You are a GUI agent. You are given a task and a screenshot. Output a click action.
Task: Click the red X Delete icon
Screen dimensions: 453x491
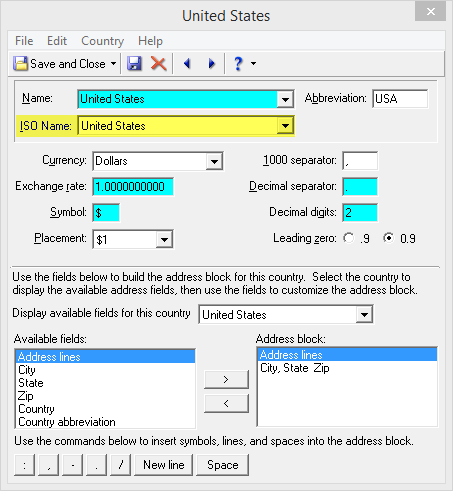(158, 63)
